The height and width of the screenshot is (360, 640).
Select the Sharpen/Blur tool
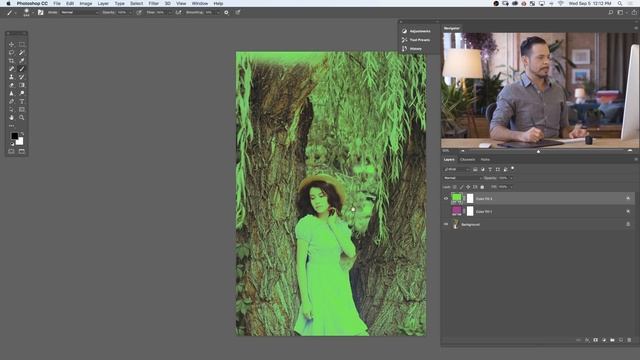(11, 93)
